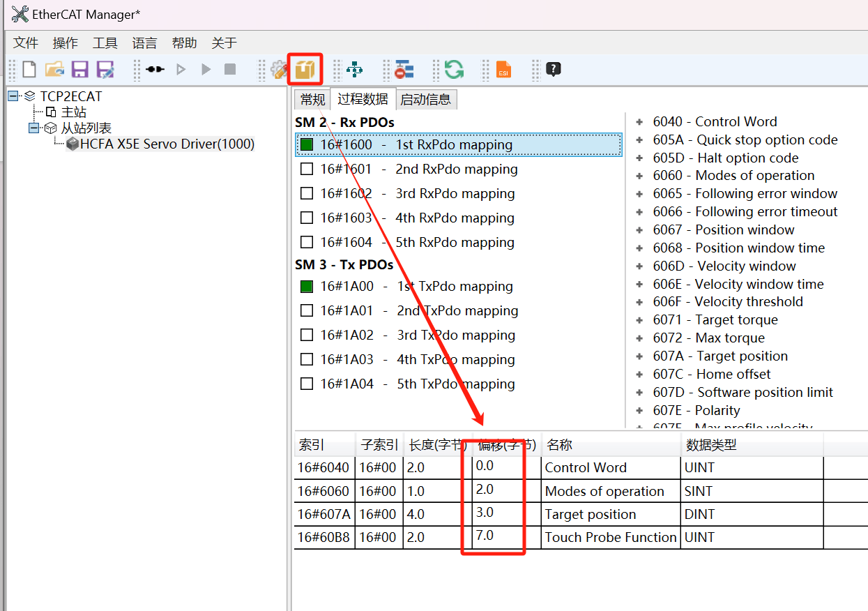
Task: Expand the 6040 Control Word entry
Action: click(639, 121)
